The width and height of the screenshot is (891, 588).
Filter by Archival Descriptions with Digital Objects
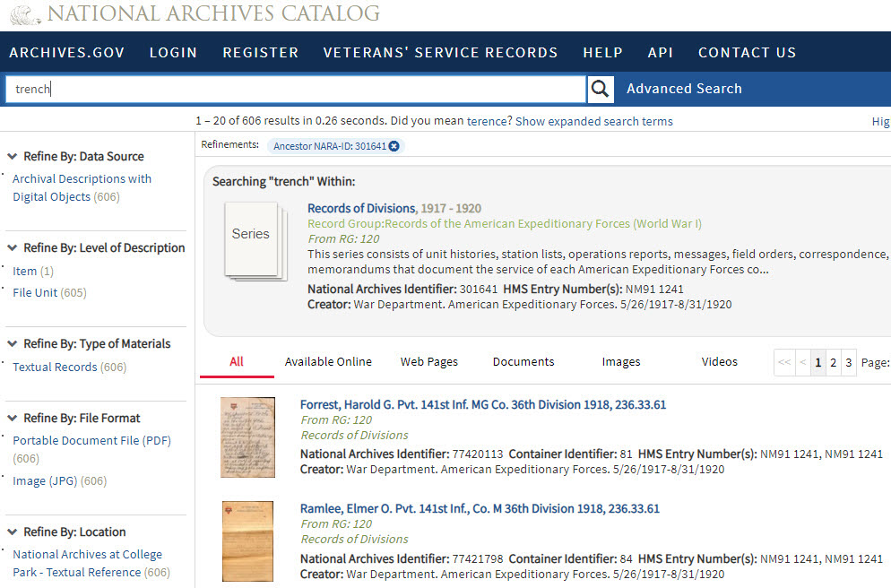[82, 187]
